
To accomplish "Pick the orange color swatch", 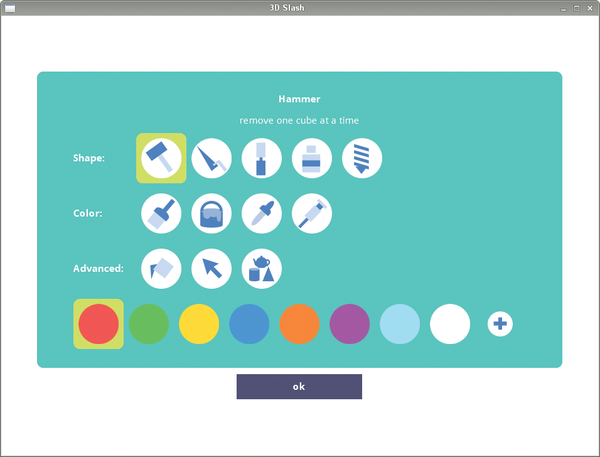I will 299,324.
